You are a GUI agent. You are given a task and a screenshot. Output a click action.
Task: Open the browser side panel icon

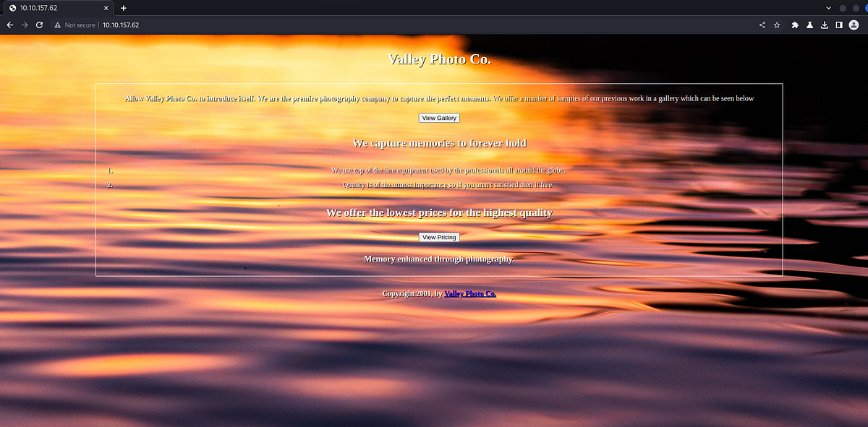[x=839, y=24]
